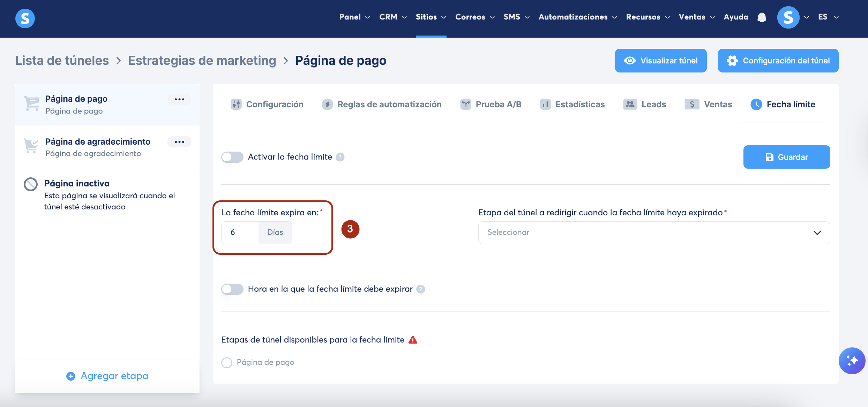Click the Guardar button

pyautogui.click(x=786, y=157)
